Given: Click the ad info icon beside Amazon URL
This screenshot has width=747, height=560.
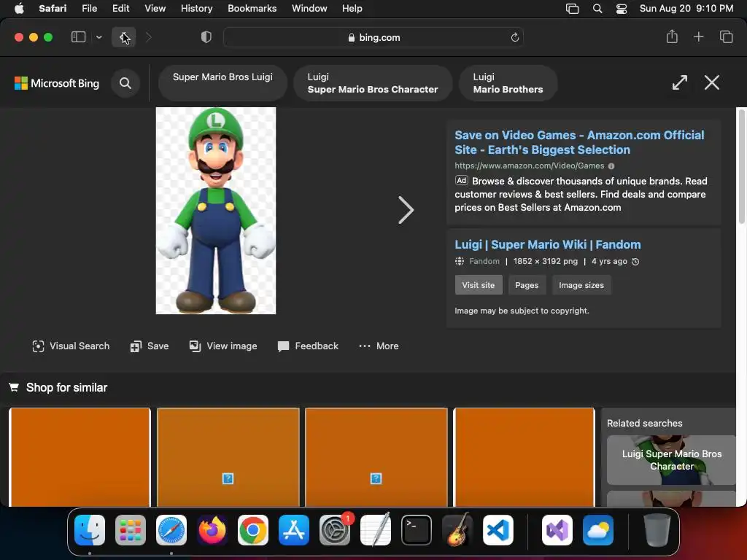Looking at the screenshot, I should [611, 166].
